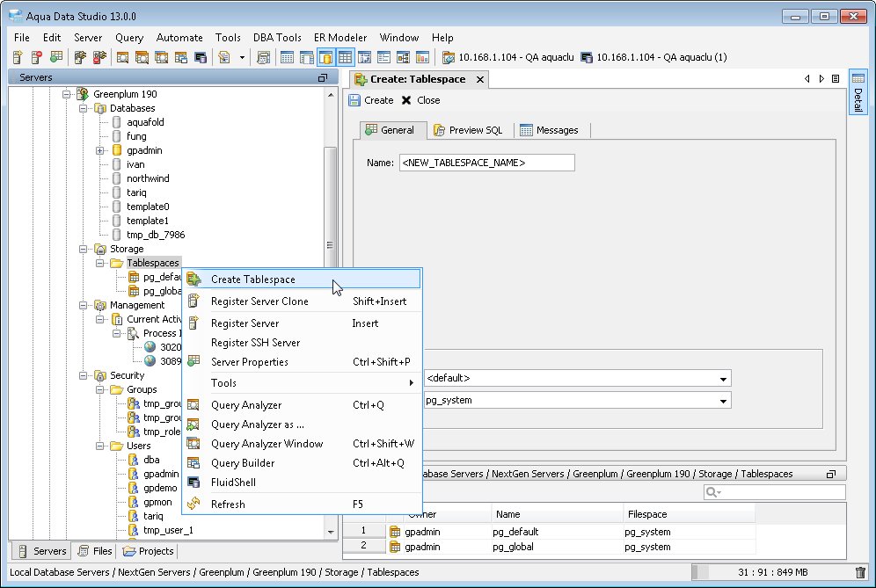Switch to the Preview SQL tab
Image resolution: width=876 pixels, height=588 pixels.
click(468, 130)
